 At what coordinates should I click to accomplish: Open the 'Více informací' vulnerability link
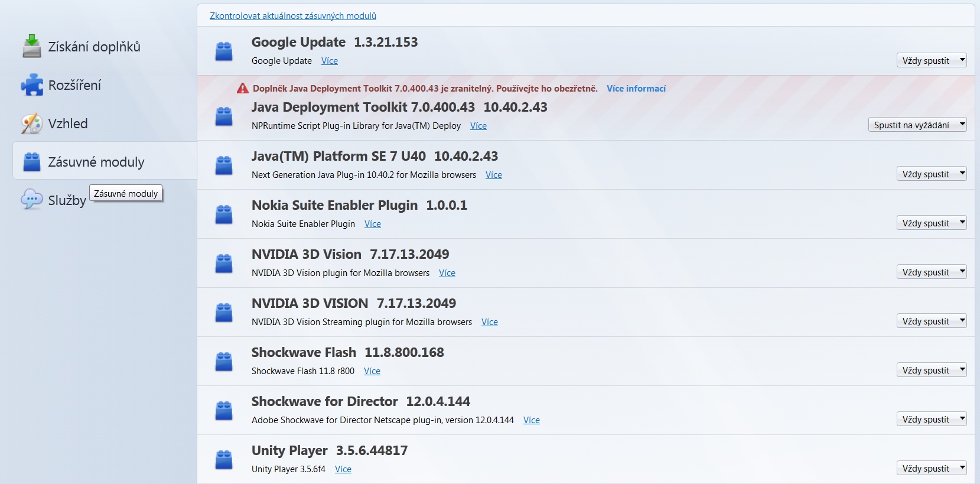pyautogui.click(x=636, y=89)
